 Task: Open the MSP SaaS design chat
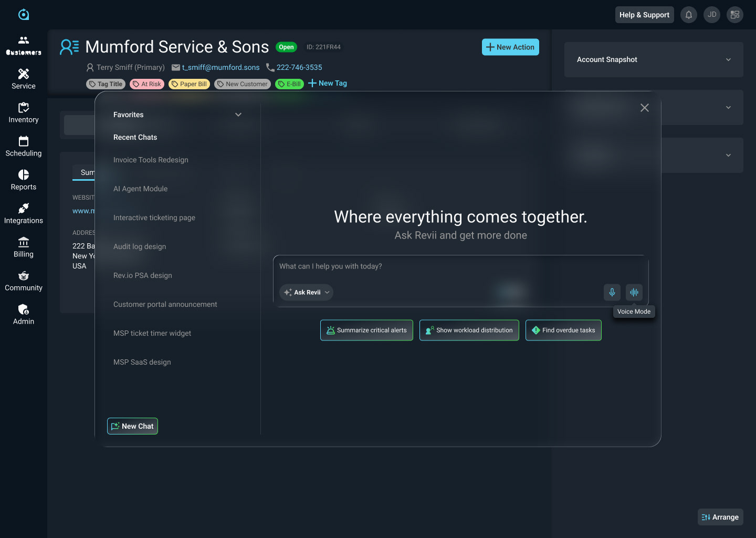tap(142, 362)
